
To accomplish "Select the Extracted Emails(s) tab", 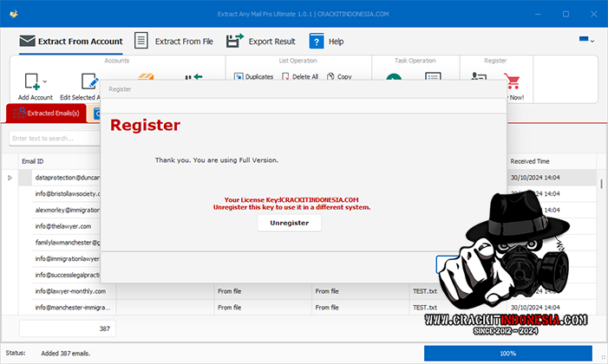I will tap(47, 114).
